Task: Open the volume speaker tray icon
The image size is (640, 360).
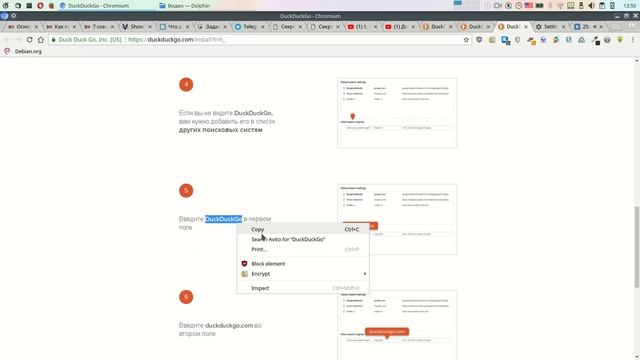Action: [591, 6]
